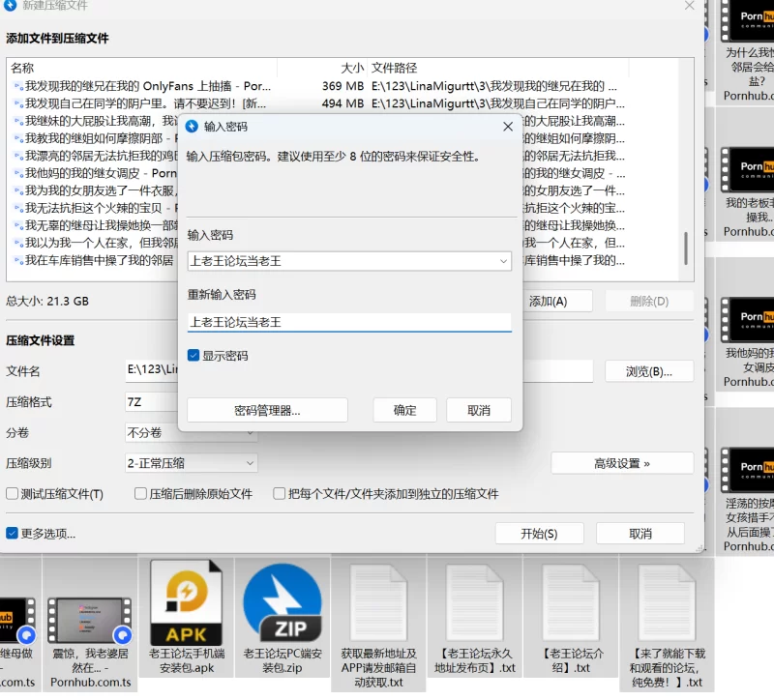Click 添加(A) to add files

pos(557,302)
